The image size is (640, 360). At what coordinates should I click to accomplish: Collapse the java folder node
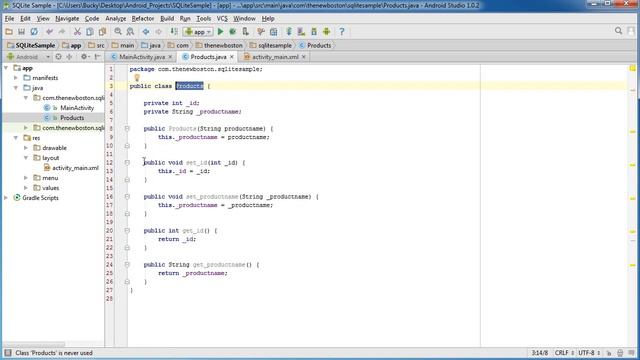(16, 88)
